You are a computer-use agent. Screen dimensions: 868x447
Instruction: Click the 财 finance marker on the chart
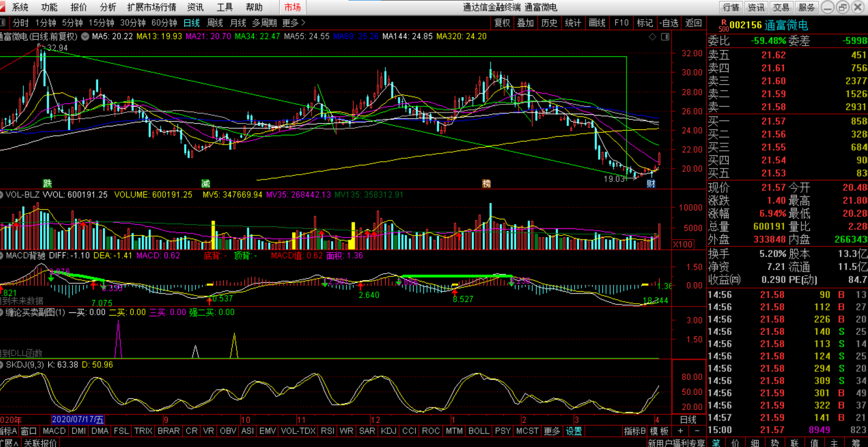[x=651, y=183]
